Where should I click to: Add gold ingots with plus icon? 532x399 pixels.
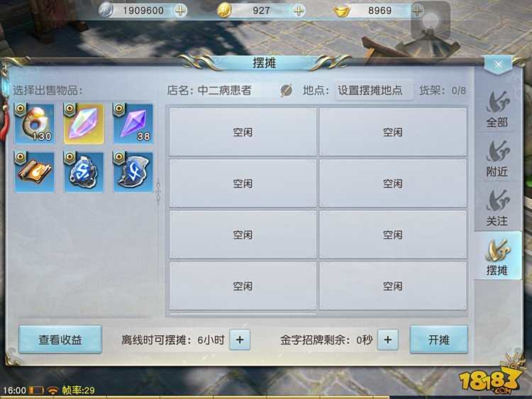(x=417, y=11)
